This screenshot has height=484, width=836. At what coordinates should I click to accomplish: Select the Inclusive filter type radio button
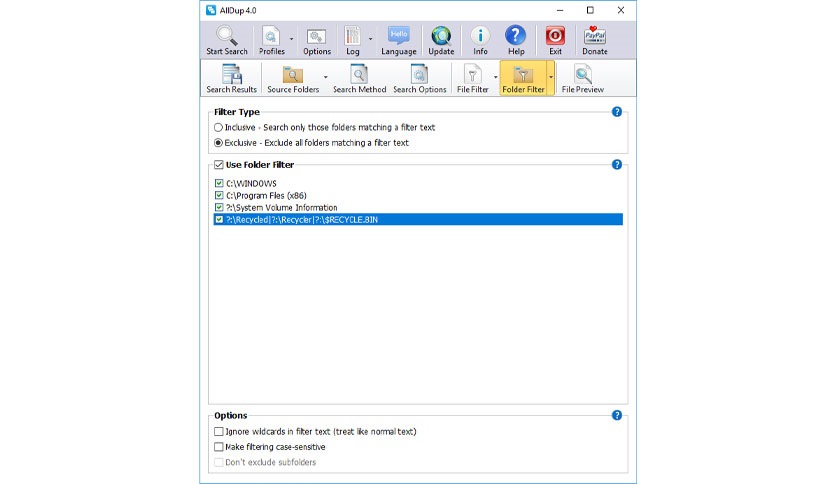pos(219,128)
